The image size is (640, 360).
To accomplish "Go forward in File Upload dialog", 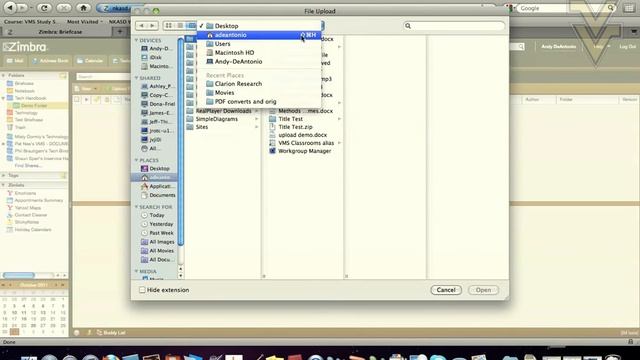I will (153, 26).
